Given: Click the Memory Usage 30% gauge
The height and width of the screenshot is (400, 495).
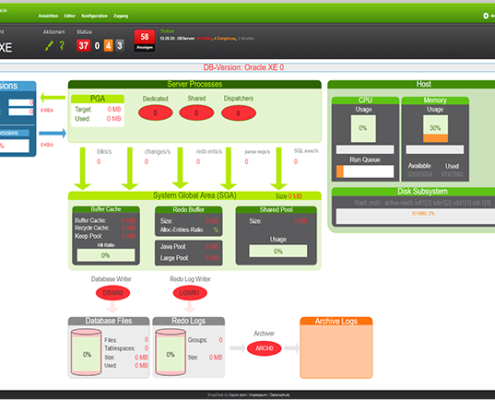Looking at the screenshot, I should click(x=435, y=128).
